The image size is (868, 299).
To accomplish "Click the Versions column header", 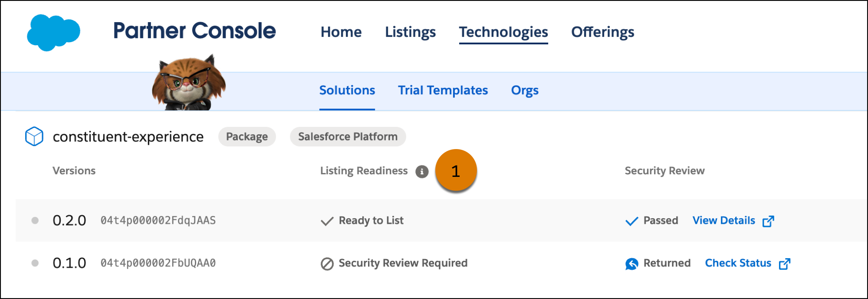I will [74, 171].
